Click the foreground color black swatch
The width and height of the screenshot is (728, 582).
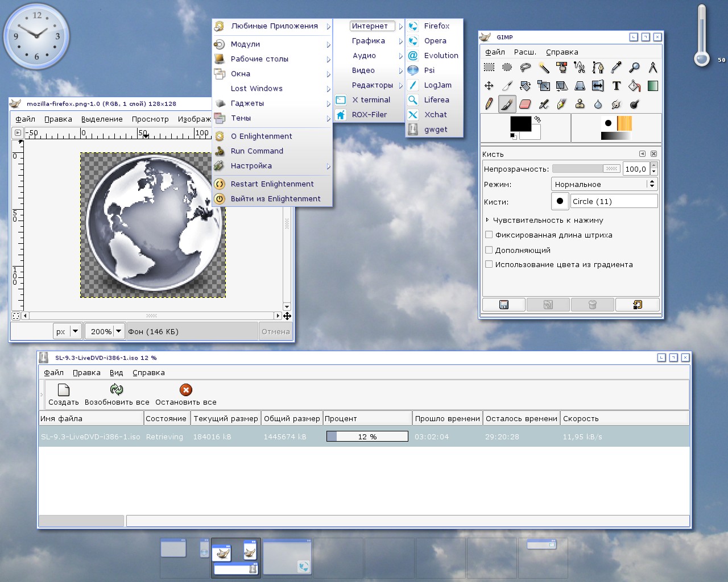point(520,123)
